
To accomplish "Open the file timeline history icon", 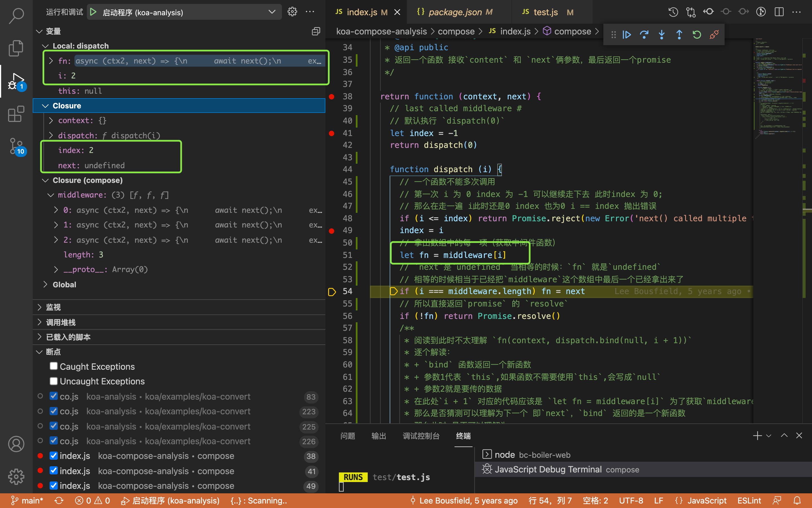I will coord(673,12).
